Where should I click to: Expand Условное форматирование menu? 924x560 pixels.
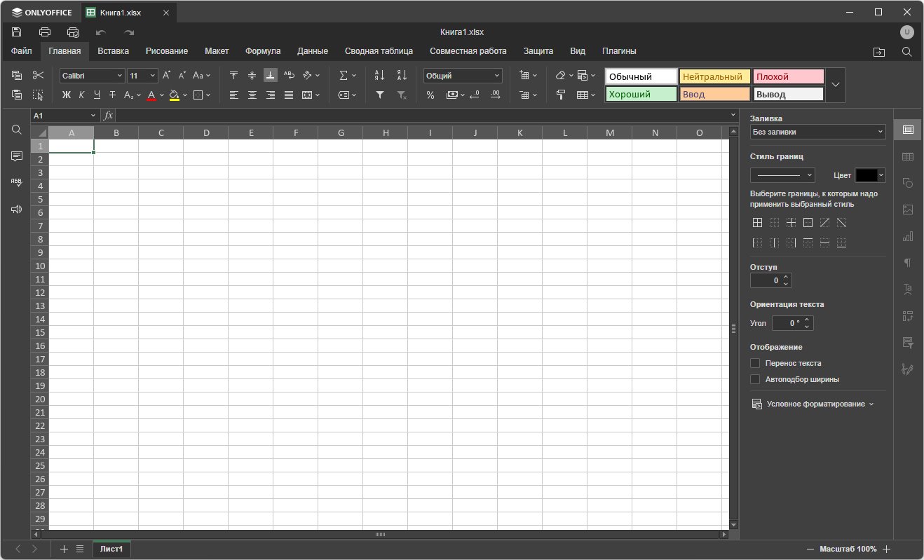pos(813,404)
